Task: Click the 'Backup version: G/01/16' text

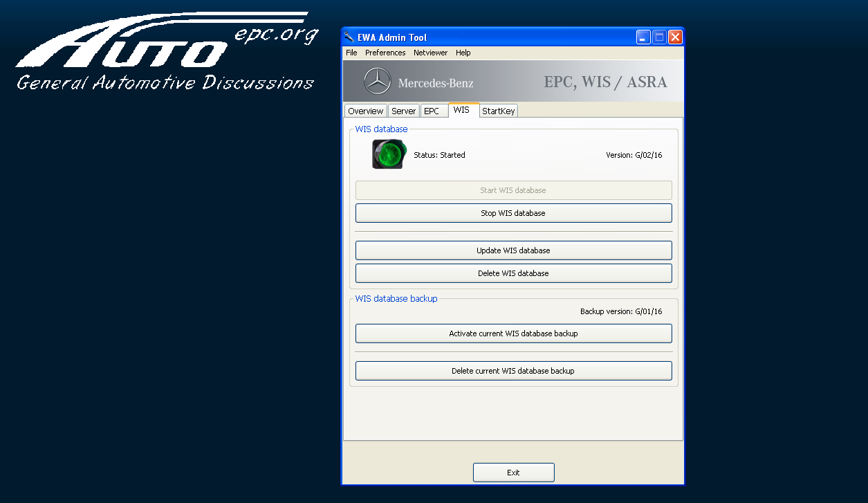Action: point(621,311)
